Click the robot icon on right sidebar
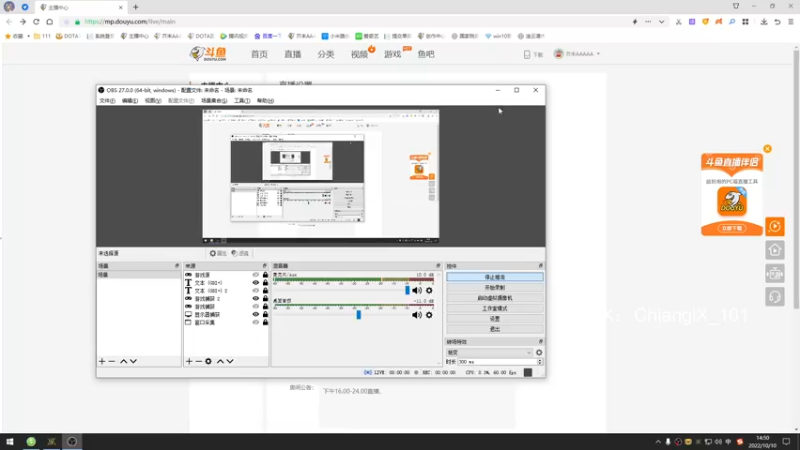Image resolution: width=800 pixels, height=450 pixels. 774,273
